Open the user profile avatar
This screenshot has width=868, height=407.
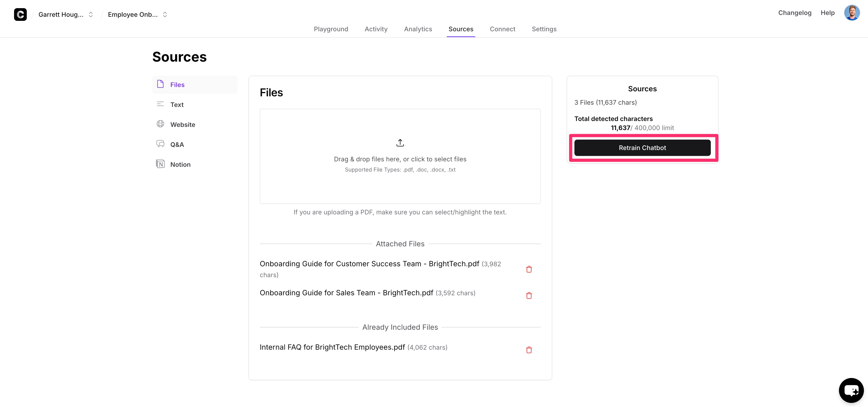point(851,13)
